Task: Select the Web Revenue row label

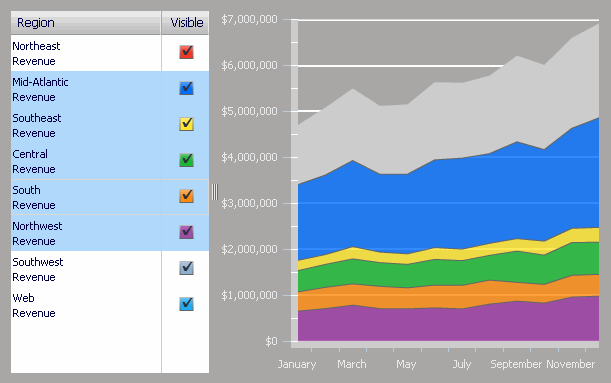Action: [34, 305]
